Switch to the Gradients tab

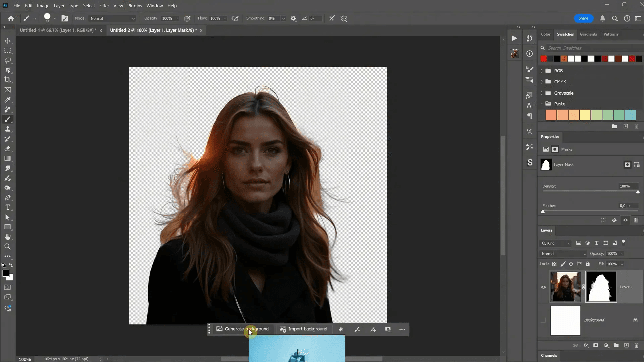588,34
